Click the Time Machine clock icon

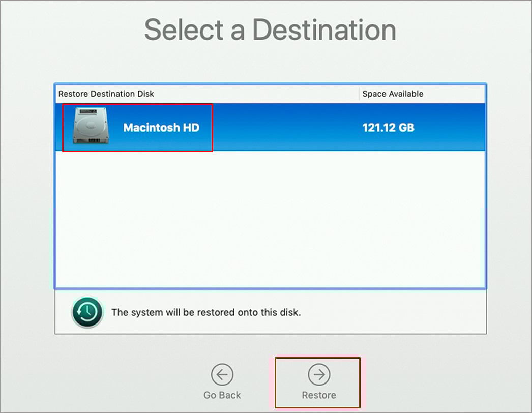87,312
